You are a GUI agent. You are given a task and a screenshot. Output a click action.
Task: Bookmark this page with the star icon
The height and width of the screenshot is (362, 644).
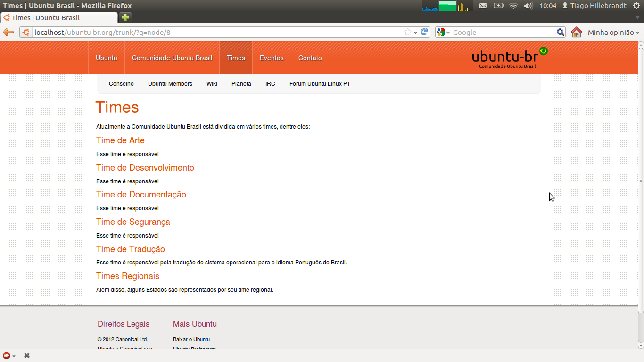tap(408, 32)
